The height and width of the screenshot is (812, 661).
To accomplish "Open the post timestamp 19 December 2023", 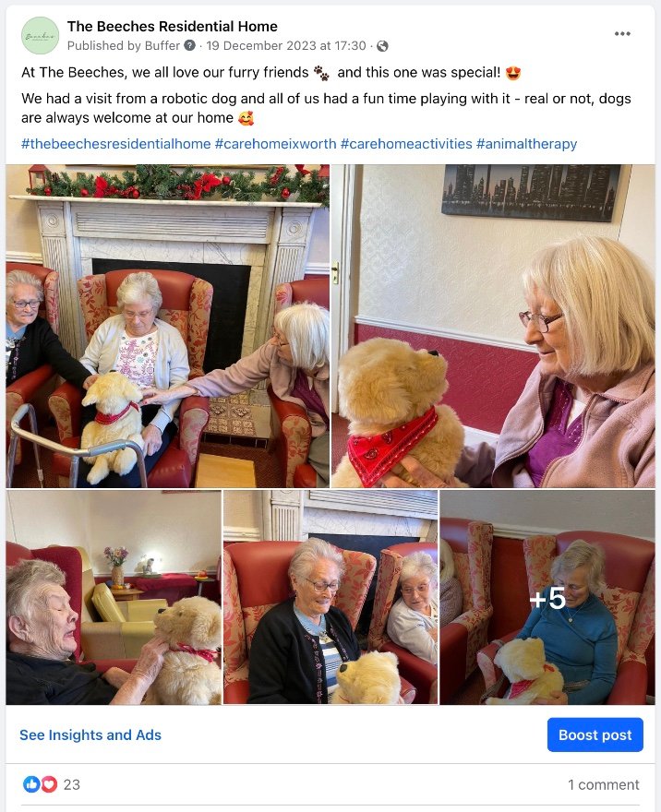I will (x=286, y=45).
